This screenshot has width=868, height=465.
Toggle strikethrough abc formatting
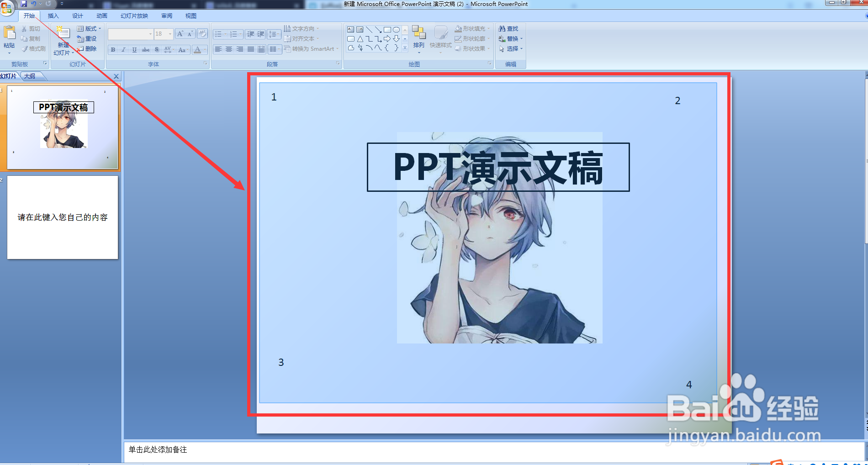pos(146,49)
